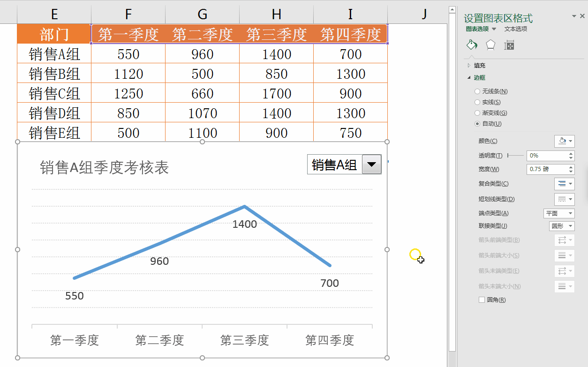Screen dimensions: 588x367
Task: Click the 销售D组 table cell
Action: pyautogui.click(x=54, y=113)
